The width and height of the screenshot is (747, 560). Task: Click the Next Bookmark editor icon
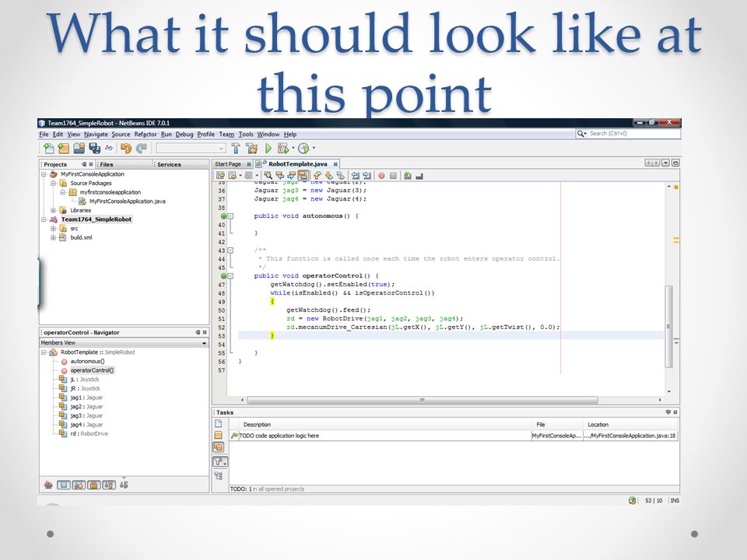pyautogui.click(x=329, y=176)
